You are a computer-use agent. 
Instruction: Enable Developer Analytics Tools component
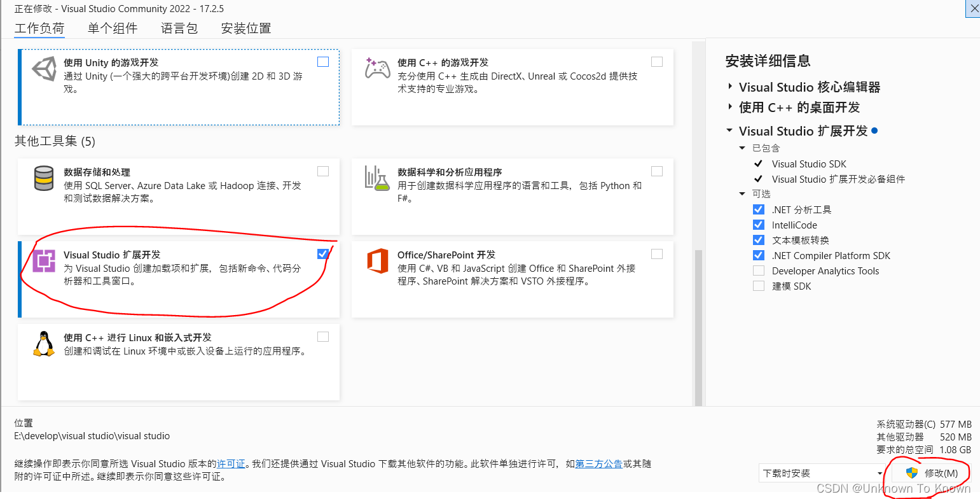[x=758, y=271]
